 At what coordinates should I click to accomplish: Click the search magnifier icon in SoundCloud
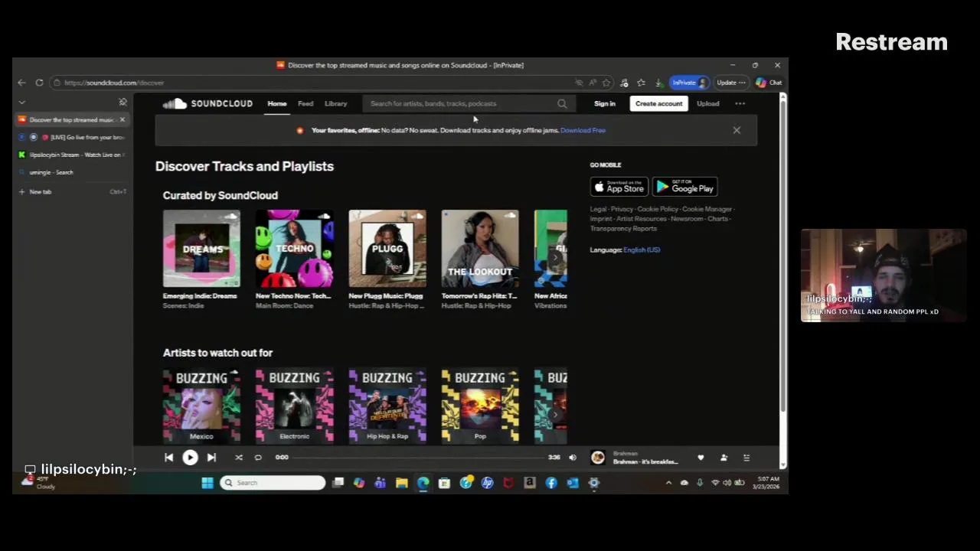562,103
